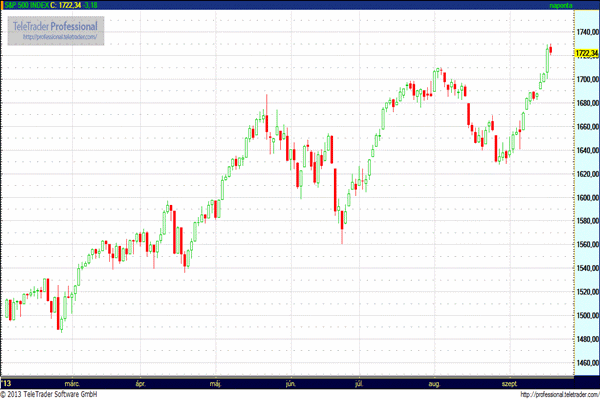This screenshot has width=600, height=400.
Task: Click the '13 year label on time axis
Action: coord(6,383)
